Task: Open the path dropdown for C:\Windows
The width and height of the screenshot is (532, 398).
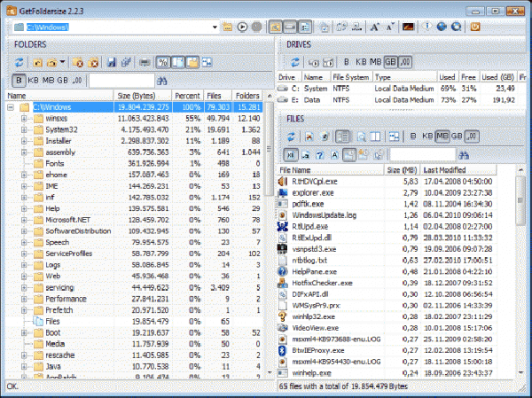Action: tap(214, 27)
